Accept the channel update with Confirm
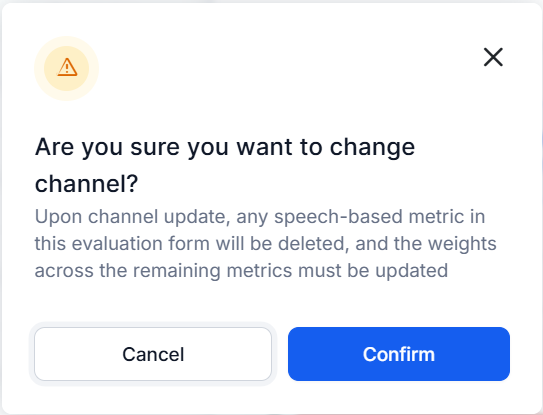 [399, 354]
